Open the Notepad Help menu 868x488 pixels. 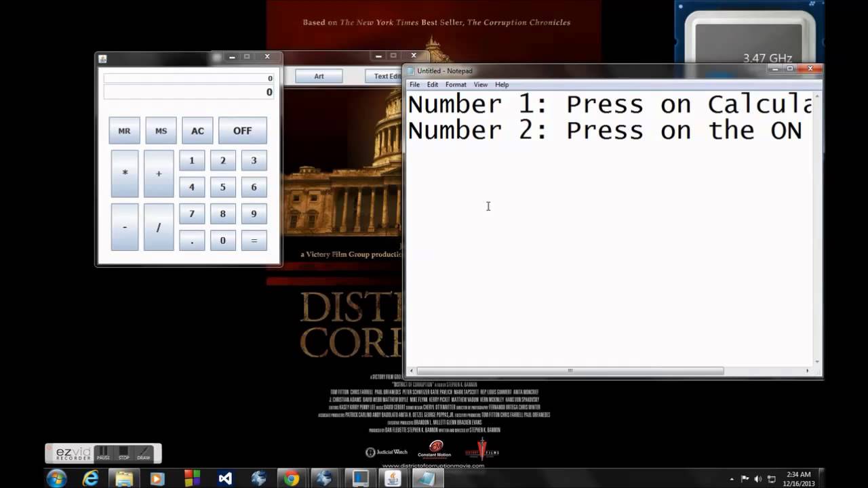point(502,85)
